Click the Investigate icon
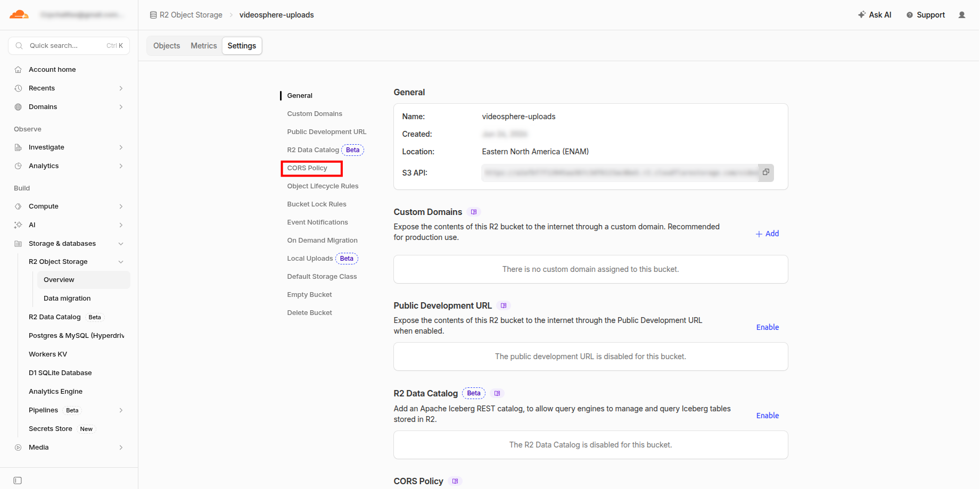Screen dimensions: 980x489 [18, 147]
